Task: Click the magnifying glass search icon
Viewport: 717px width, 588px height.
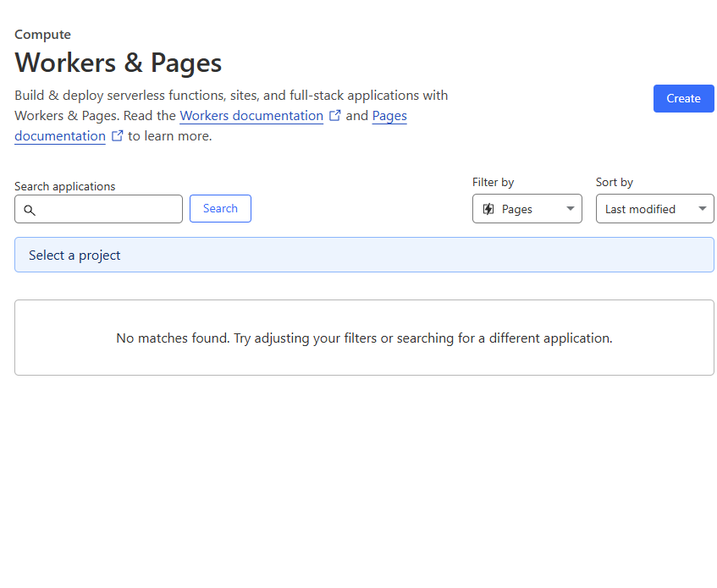Action: (x=30, y=210)
